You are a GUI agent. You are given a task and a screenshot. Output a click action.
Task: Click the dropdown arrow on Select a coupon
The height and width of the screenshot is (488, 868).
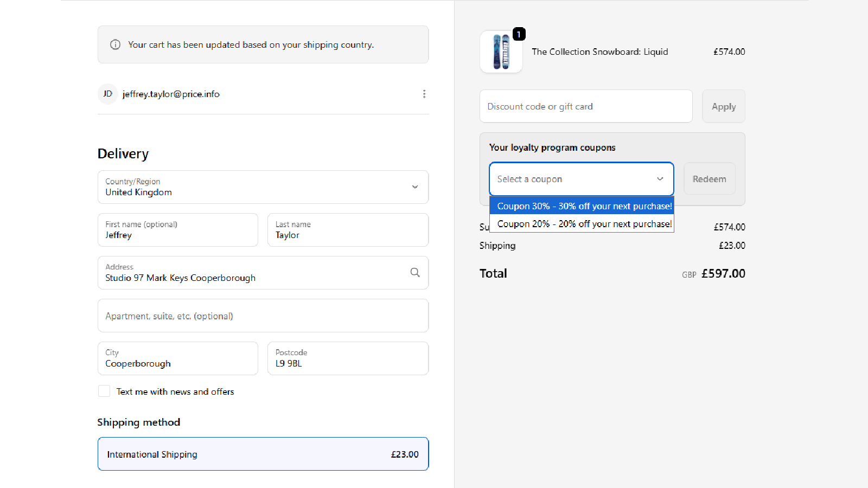[x=660, y=179]
